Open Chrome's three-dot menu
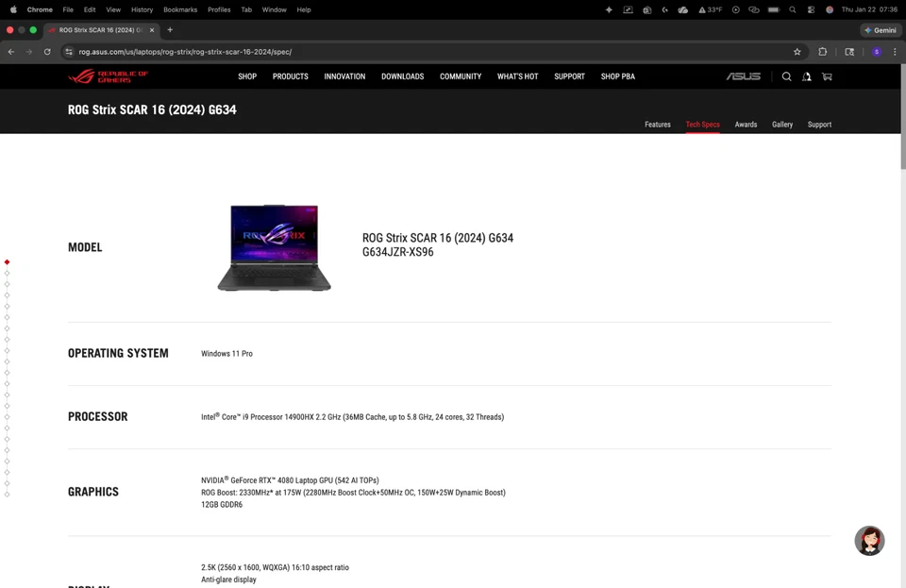This screenshot has height=588, width=906. pos(894,52)
